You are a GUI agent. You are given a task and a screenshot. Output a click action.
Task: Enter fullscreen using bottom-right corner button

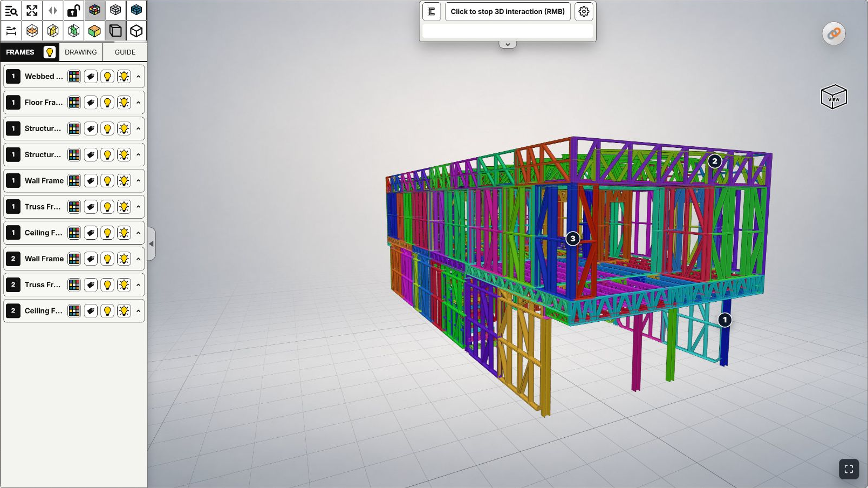click(849, 469)
